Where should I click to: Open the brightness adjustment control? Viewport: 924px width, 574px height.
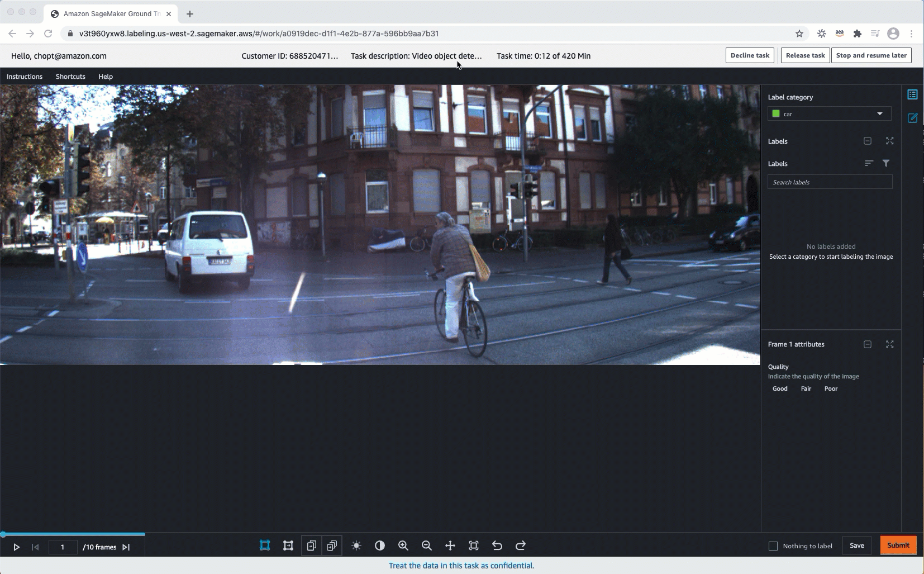[x=356, y=545]
